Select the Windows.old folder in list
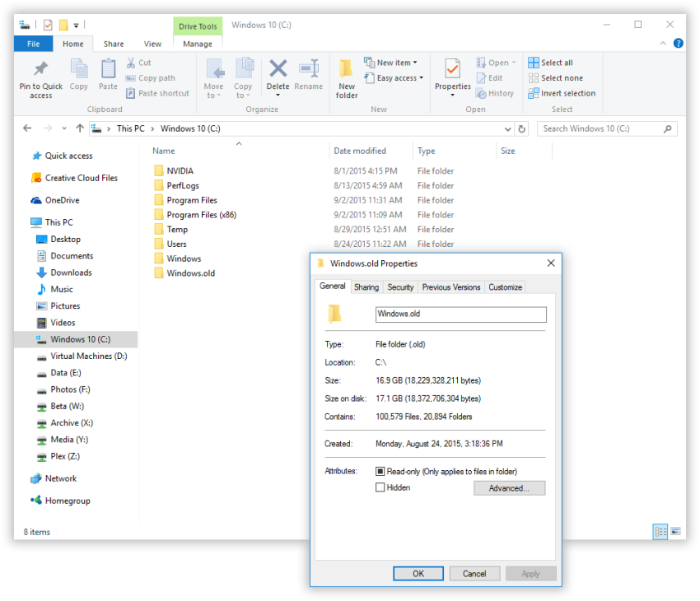Screen dimensions: 700x601 pos(184,273)
